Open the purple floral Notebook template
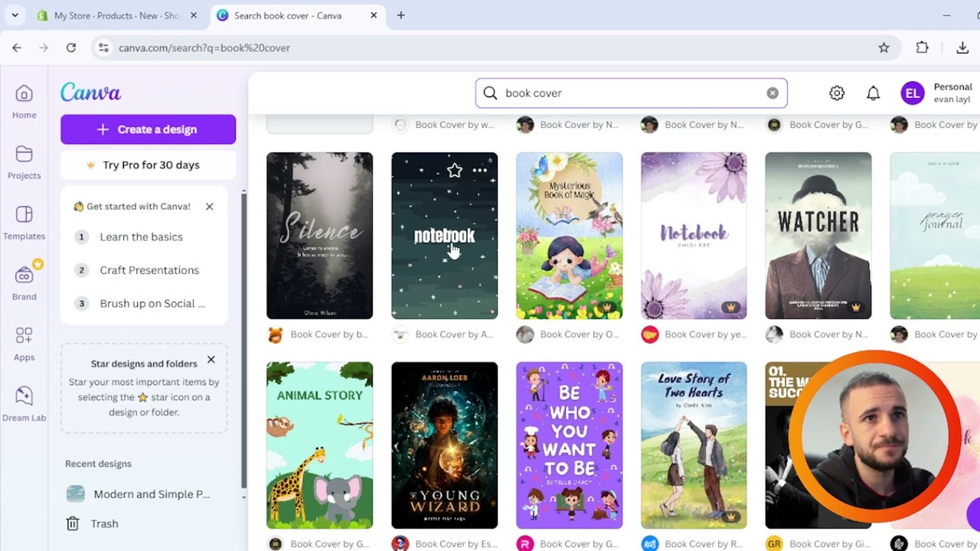The height and width of the screenshot is (551, 980). coord(694,236)
